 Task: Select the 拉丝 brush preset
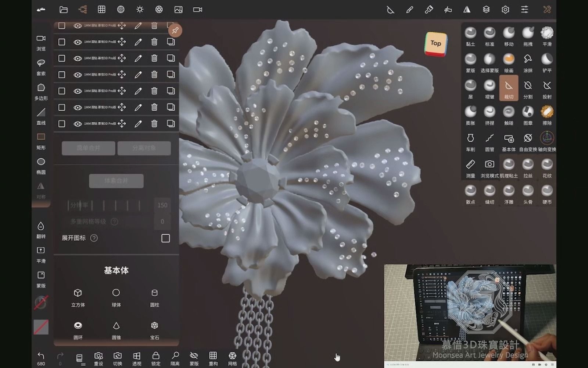tap(528, 168)
